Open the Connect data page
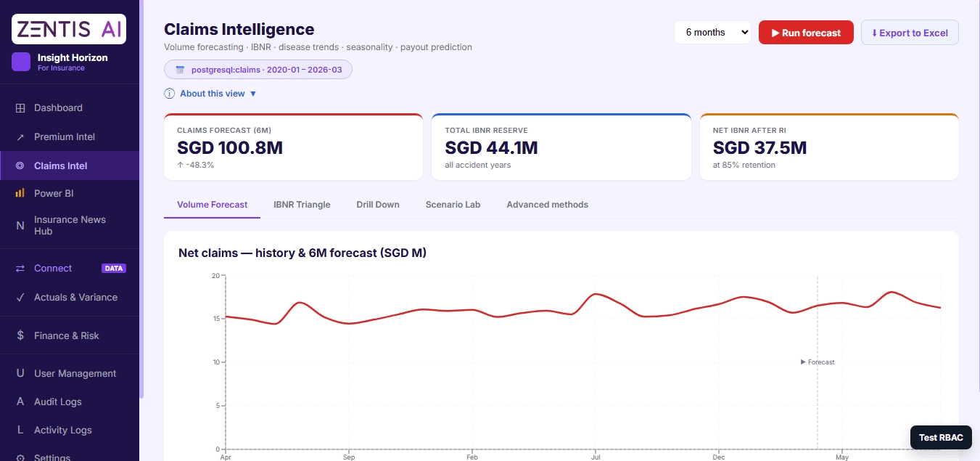Image resolution: width=980 pixels, height=461 pixels. pyautogui.click(x=70, y=269)
